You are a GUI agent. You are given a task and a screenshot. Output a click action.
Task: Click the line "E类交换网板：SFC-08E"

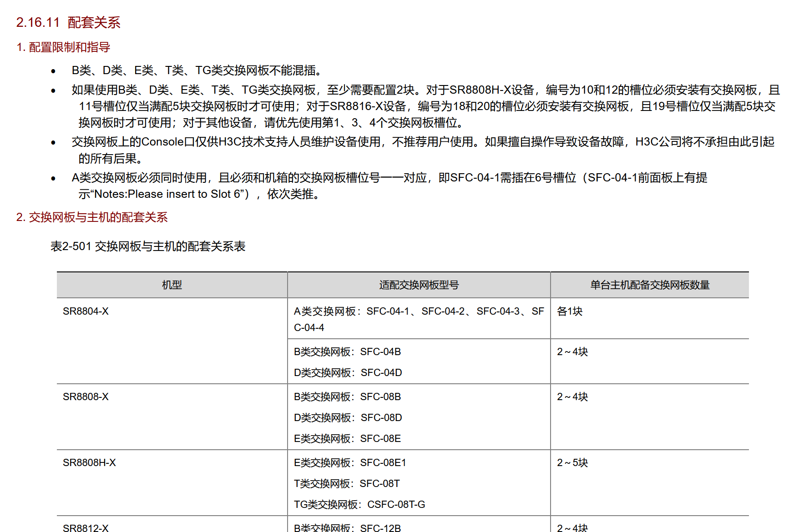pyautogui.click(x=347, y=439)
